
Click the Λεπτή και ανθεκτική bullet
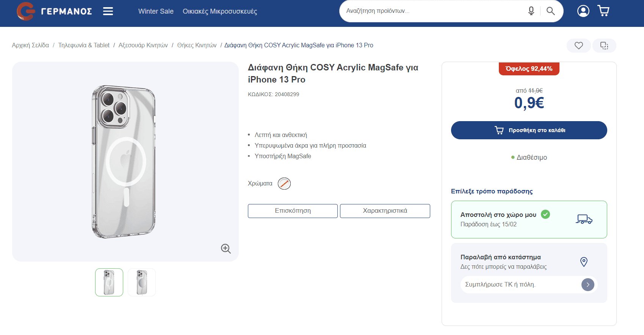[x=281, y=135]
